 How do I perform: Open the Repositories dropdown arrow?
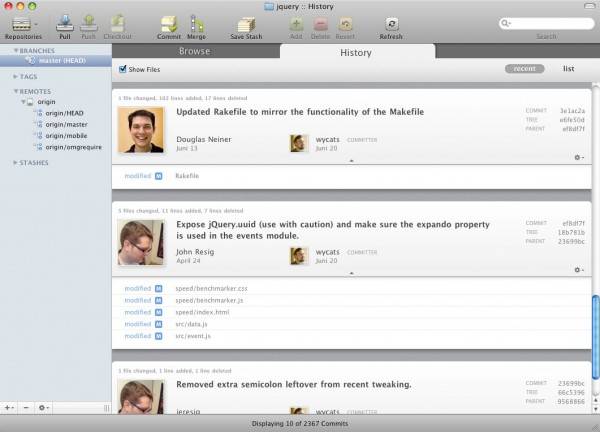coord(36,24)
